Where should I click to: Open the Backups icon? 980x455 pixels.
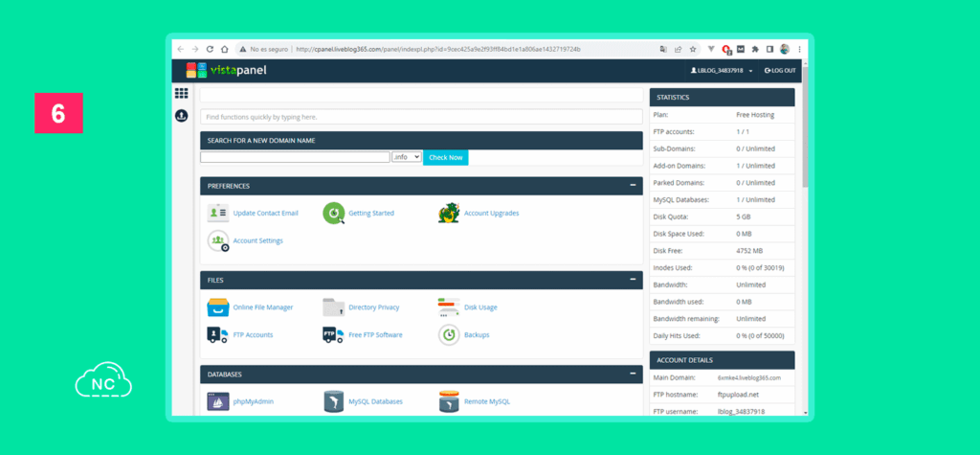click(449, 335)
